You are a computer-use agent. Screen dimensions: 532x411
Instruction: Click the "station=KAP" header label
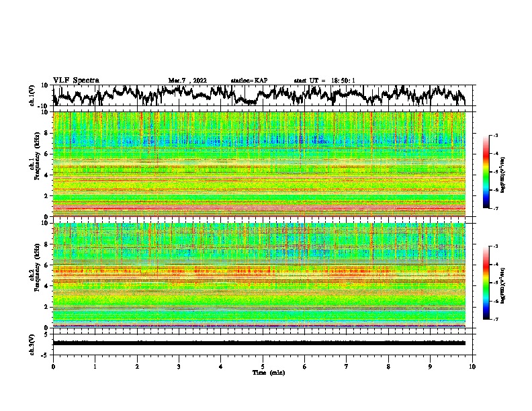[x=249, y=81]
